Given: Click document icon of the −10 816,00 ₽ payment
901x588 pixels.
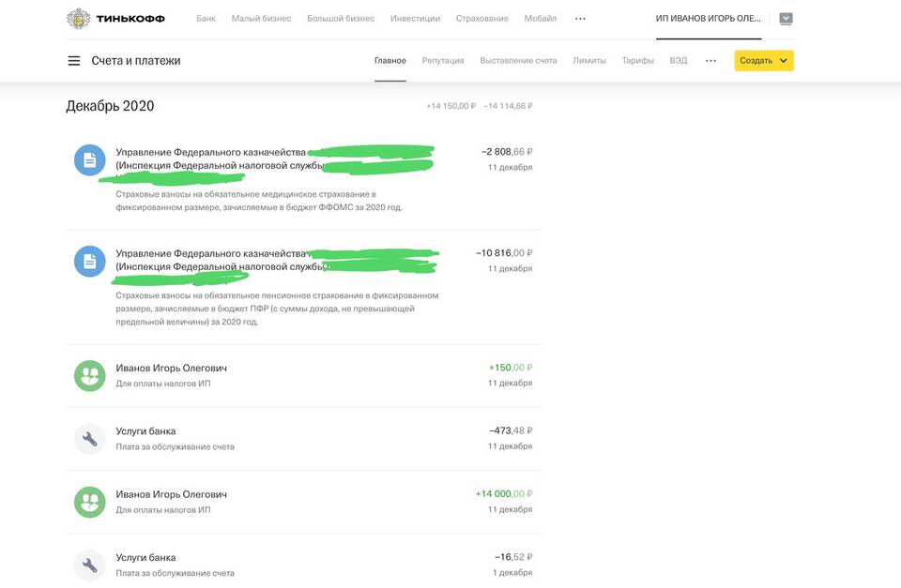Looking at the screenshot, I should click(x=89, y=262).
